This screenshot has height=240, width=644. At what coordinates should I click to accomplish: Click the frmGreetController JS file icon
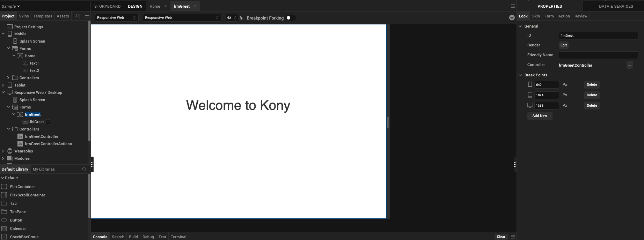coord(20,136)
